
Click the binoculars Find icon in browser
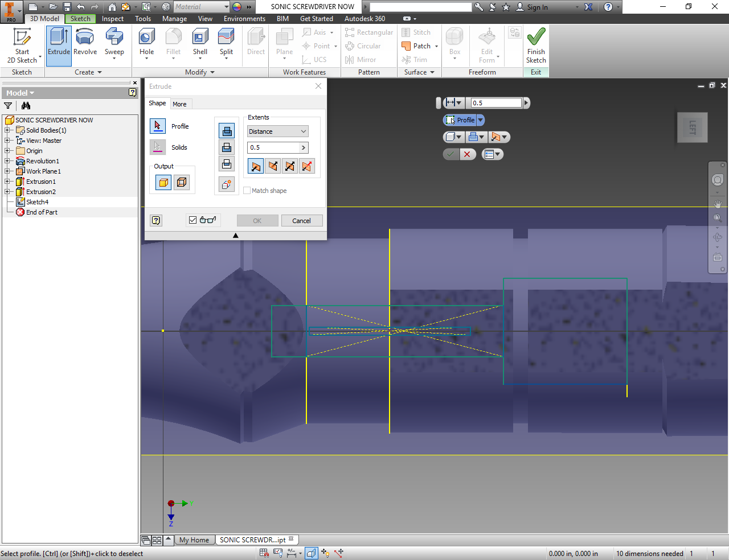[26, 106]
